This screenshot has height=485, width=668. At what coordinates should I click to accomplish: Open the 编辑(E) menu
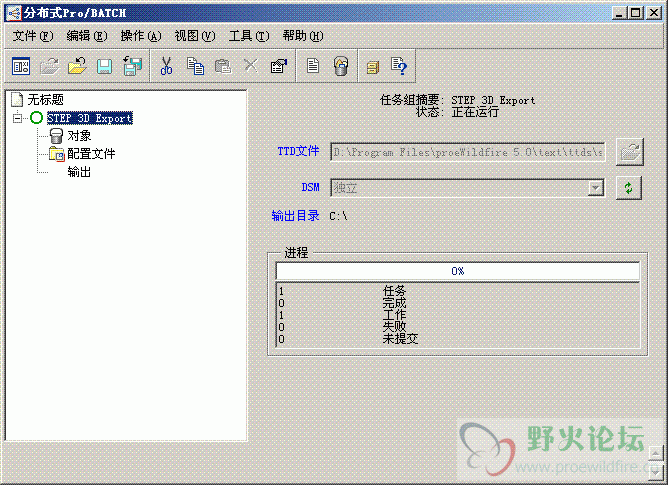[87, 36]
